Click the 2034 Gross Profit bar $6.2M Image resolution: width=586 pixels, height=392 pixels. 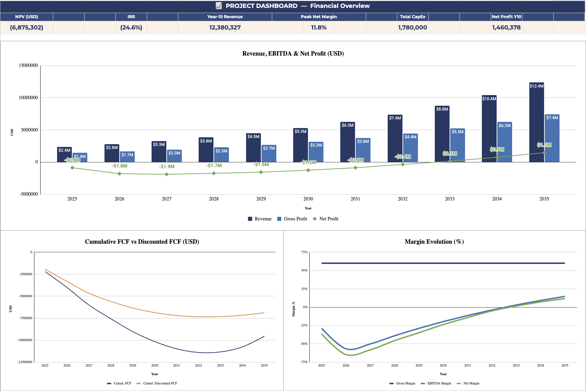tap(505, 142)
